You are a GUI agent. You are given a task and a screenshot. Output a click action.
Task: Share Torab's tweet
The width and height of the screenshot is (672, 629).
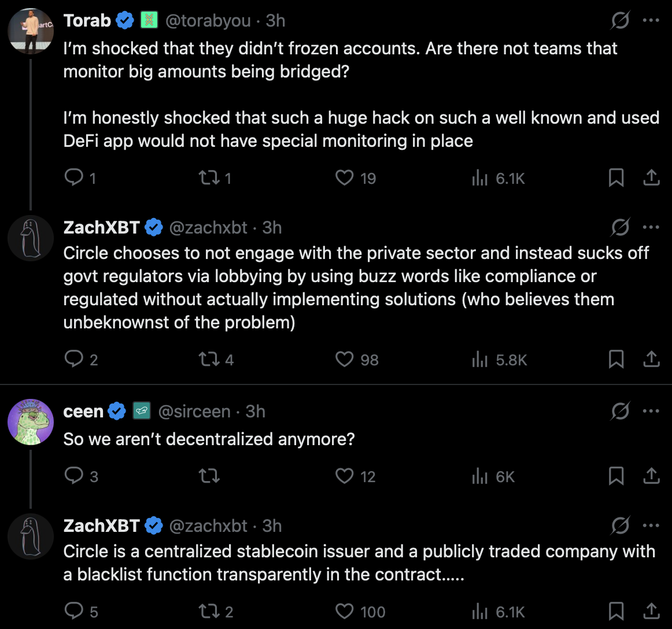coord(651,177)
